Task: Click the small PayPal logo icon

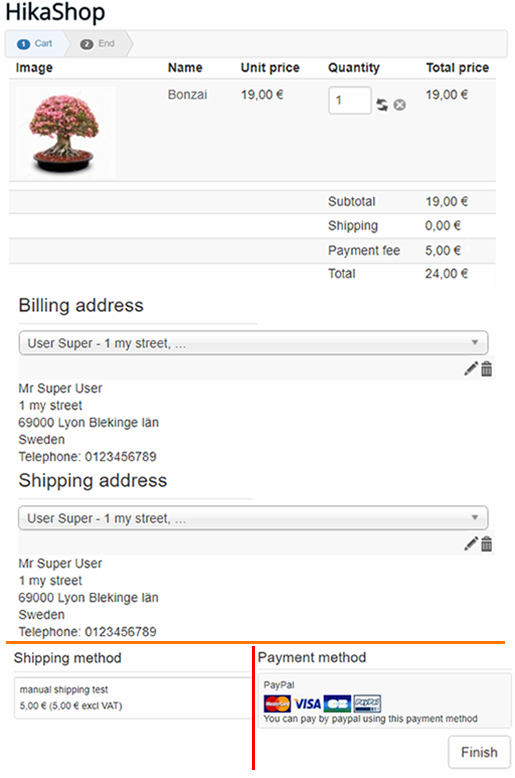Action: click(x=367, y=704)
